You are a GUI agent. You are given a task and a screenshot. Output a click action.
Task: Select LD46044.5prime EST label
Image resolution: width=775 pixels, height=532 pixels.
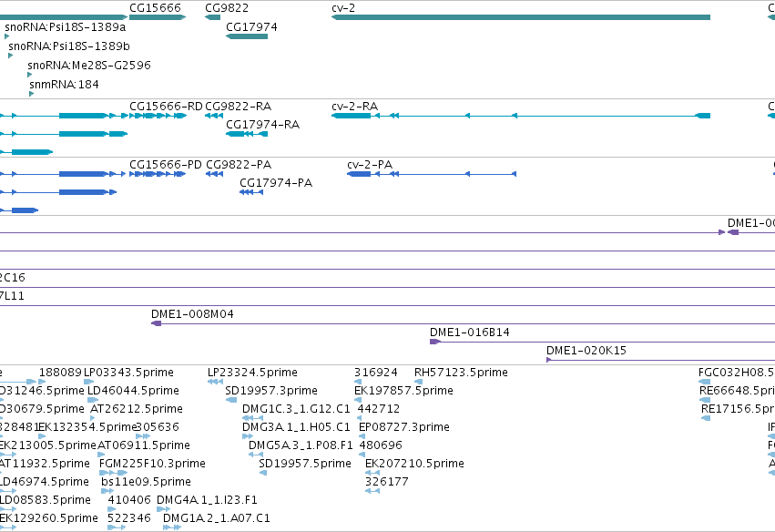click(133, 391)
